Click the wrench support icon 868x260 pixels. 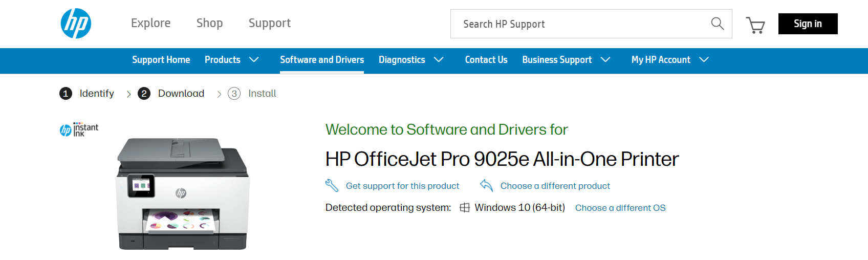332,186
